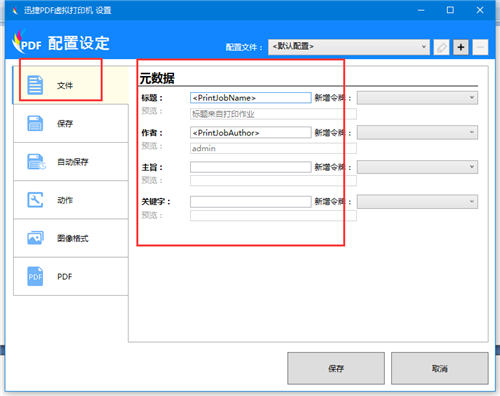Click the 主旨 input field

point(251,167)
